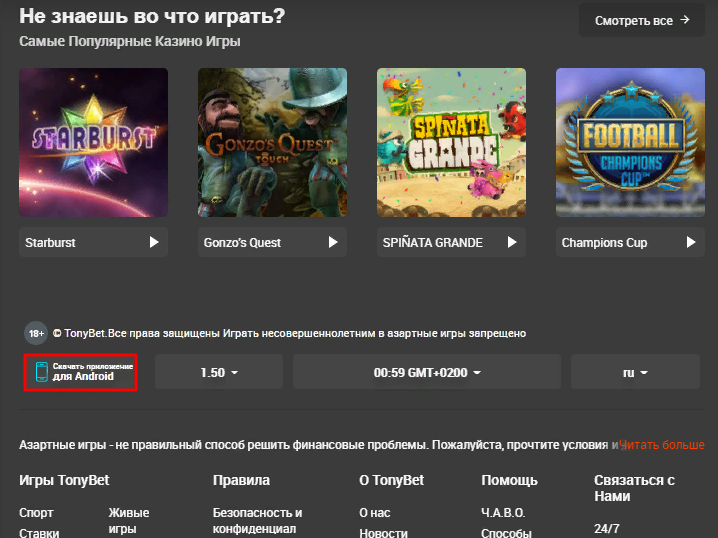
Task: Click the Самые Популярные Казино Игры subtitle
Action: (x=130, y=41)
